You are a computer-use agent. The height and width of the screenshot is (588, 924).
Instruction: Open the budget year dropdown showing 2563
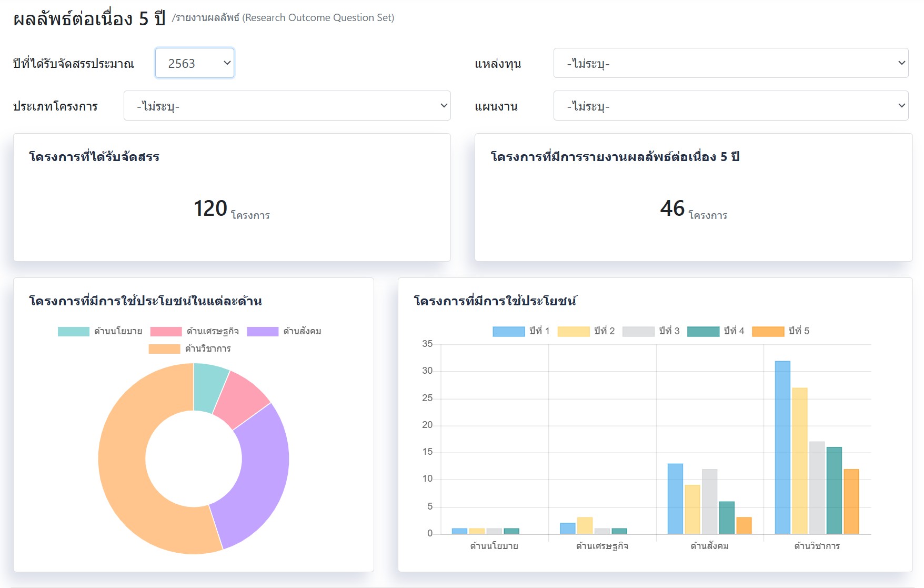(x=195, y=63)
